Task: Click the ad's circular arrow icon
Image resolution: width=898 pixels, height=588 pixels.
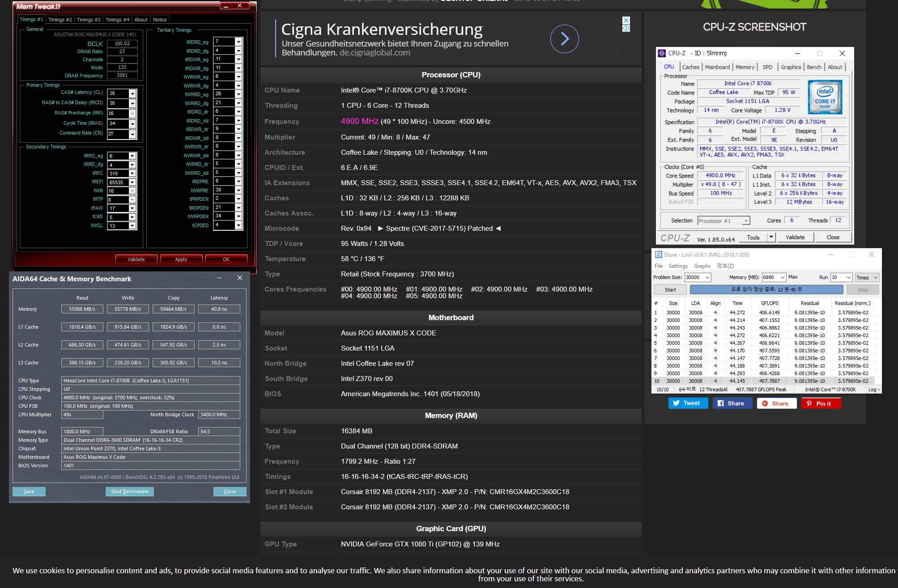Action: pyautogui.click(x=564, y=39)
